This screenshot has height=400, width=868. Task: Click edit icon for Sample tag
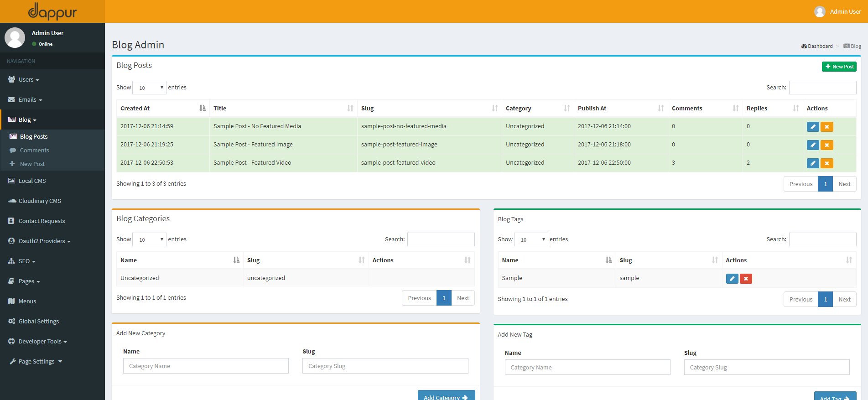pyautogui.click(x=732, y=279)
